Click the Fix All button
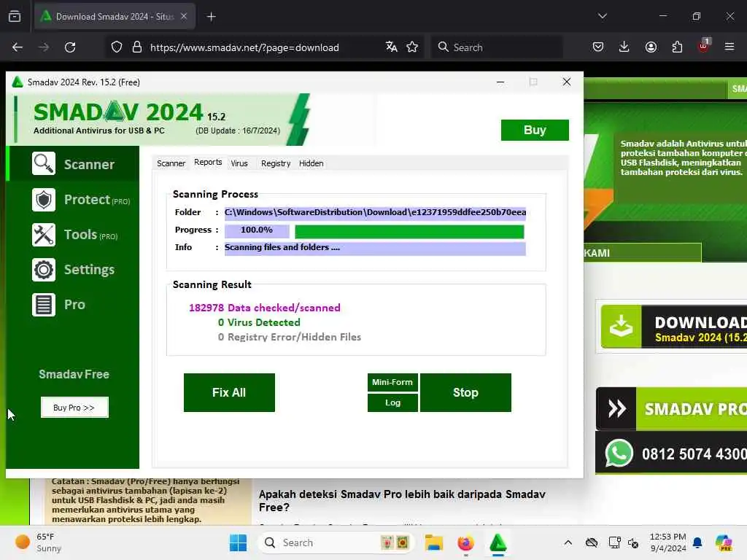747x560 pixels. tap(229, 392)
